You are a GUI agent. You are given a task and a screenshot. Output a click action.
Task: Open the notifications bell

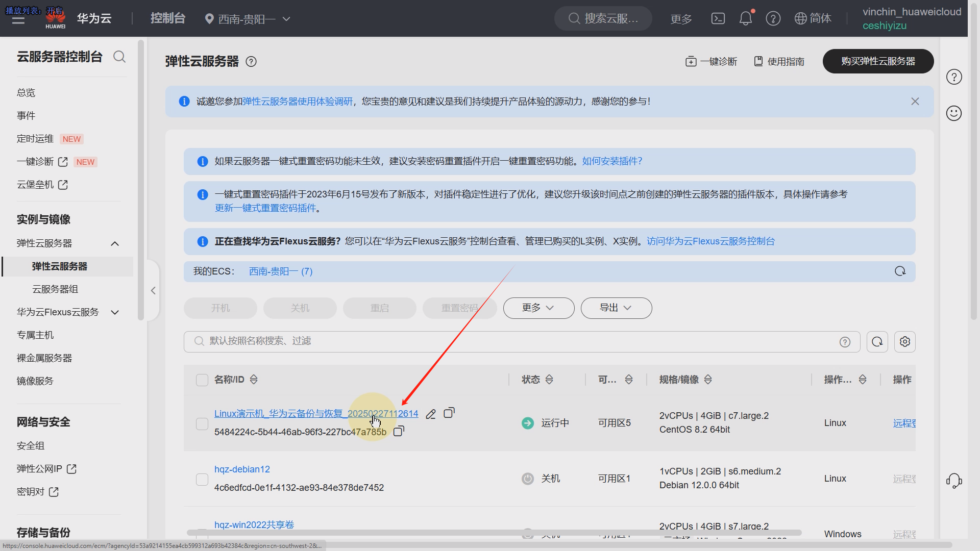[x=745, y=19]
